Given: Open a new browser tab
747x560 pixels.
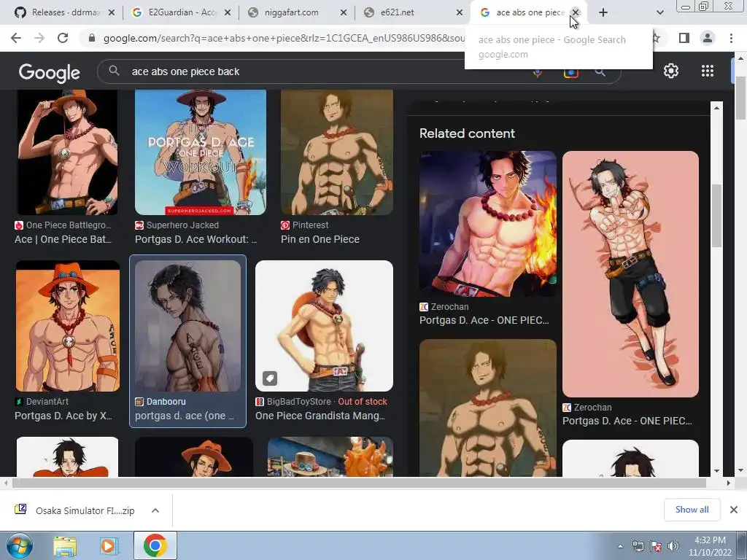Looking at the screenshot, I should [x=603, y=12].
